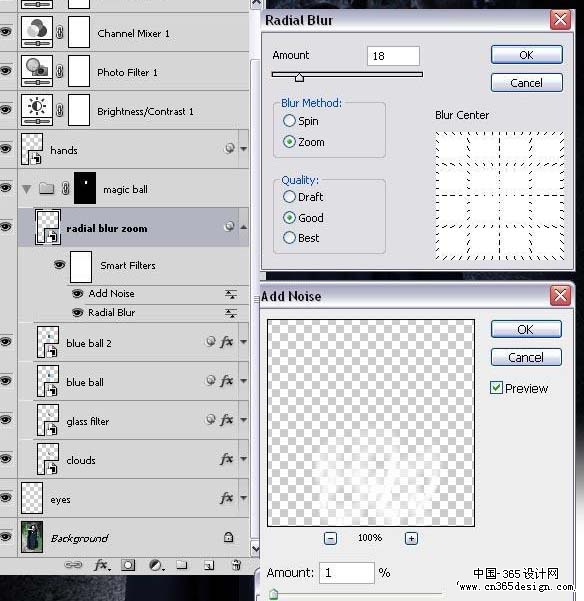Screen dimensions: 584x601
Task: Collapse the magic ball group
Action: click(x=26, y=189)
